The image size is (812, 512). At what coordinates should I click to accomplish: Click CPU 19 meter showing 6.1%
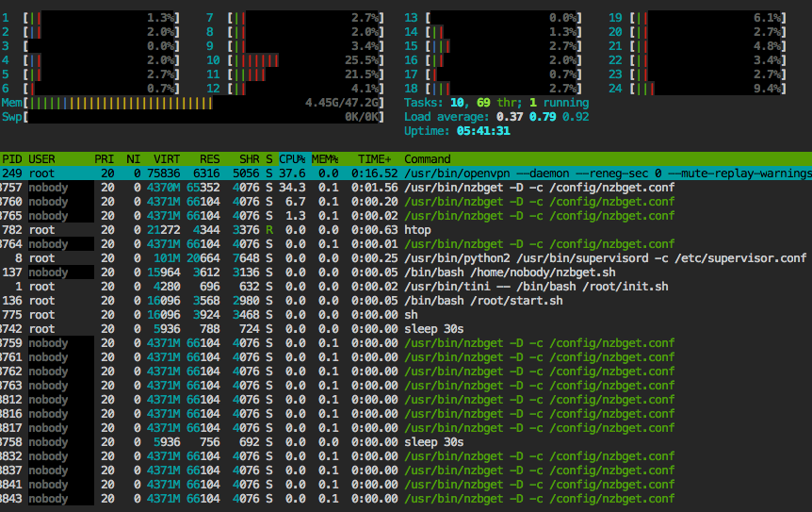698,18
